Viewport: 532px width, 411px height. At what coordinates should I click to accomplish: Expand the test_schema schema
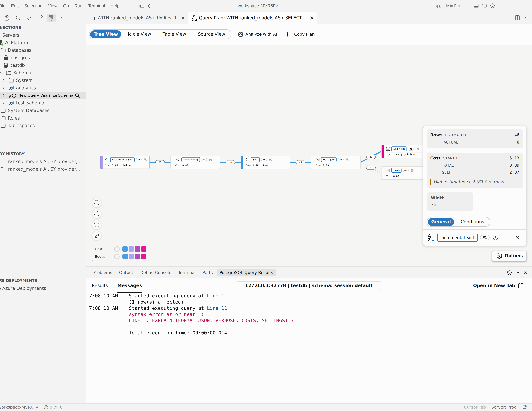pos(4,103)
